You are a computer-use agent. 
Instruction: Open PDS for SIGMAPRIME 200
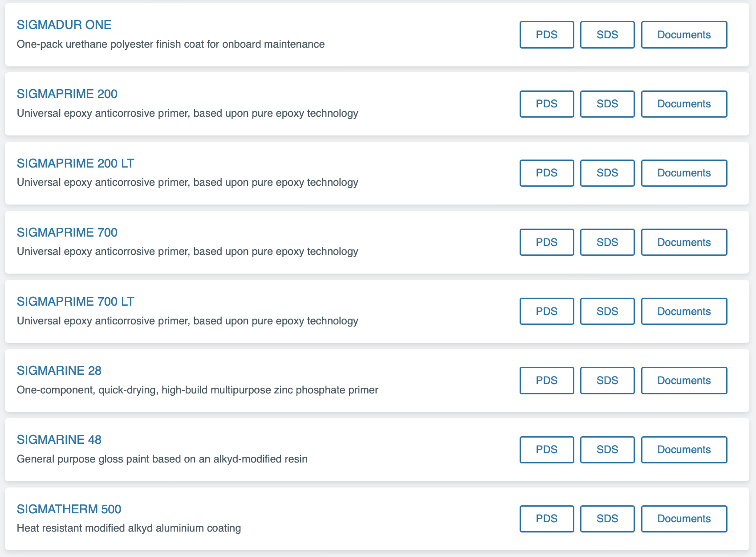[546, 104]
